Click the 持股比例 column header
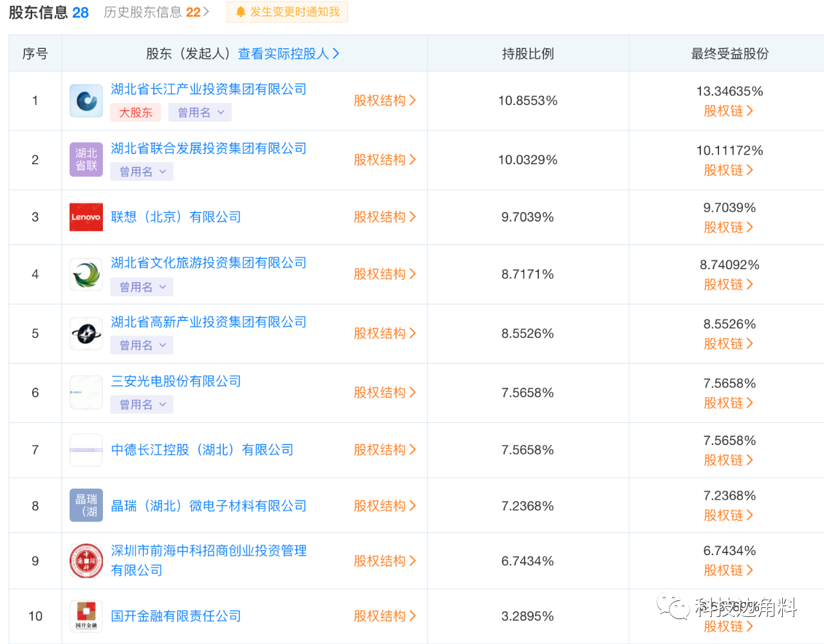Screen dimensions: 824x644 (528, 54)
